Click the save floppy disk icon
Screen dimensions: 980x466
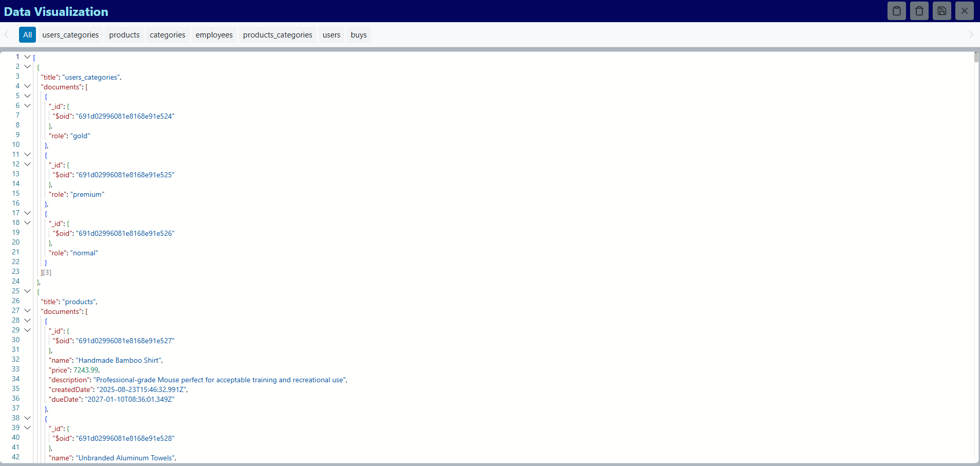point(942,11)
